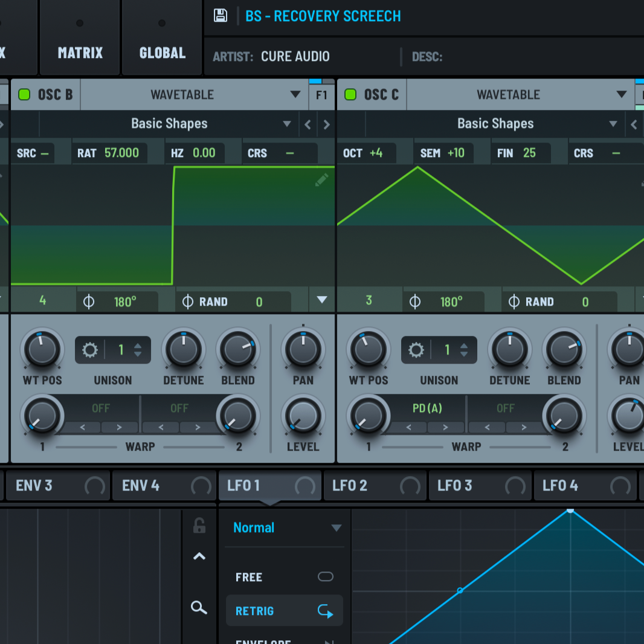
Task: Click the magnifier zoom icon
Action: (199, 607)
